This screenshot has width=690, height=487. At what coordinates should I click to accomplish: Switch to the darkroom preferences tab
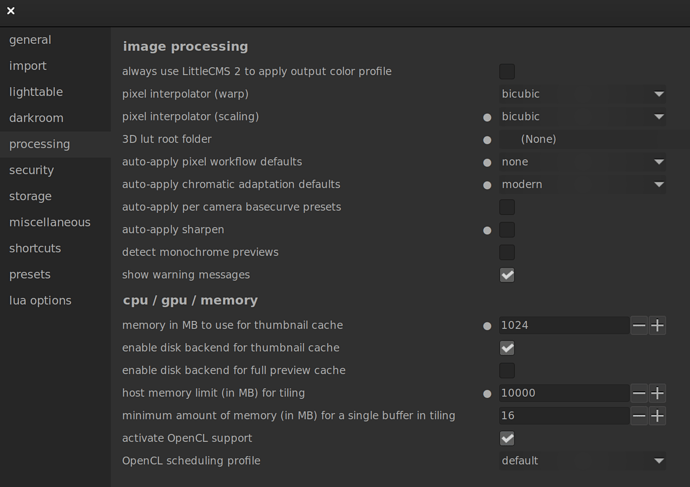coord(36,118)
